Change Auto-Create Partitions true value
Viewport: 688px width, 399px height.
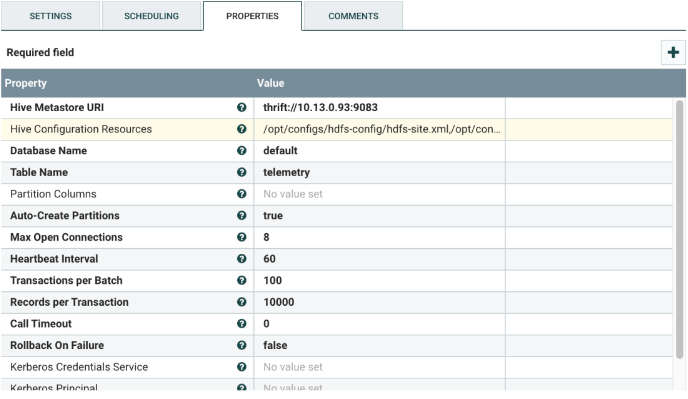pyautogui.click(x=380, y=216)
